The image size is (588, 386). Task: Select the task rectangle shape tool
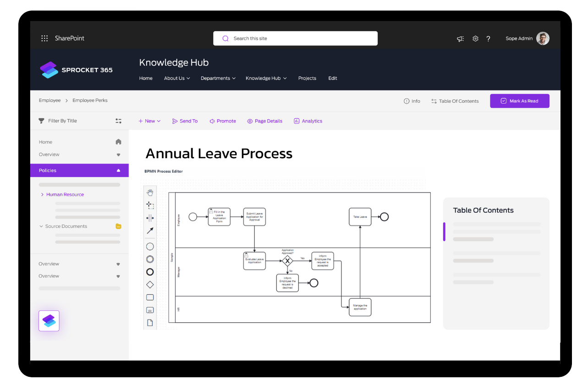[x=150, y=297]
